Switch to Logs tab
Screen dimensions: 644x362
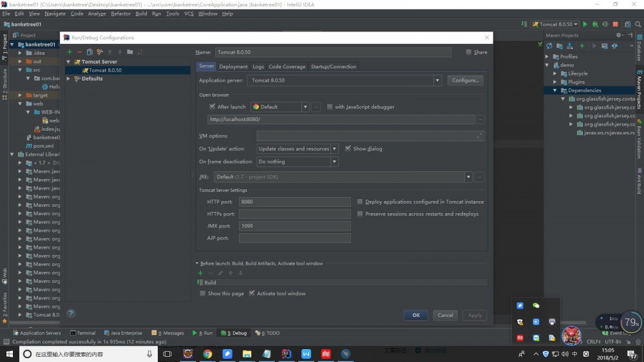coord(258,66)
